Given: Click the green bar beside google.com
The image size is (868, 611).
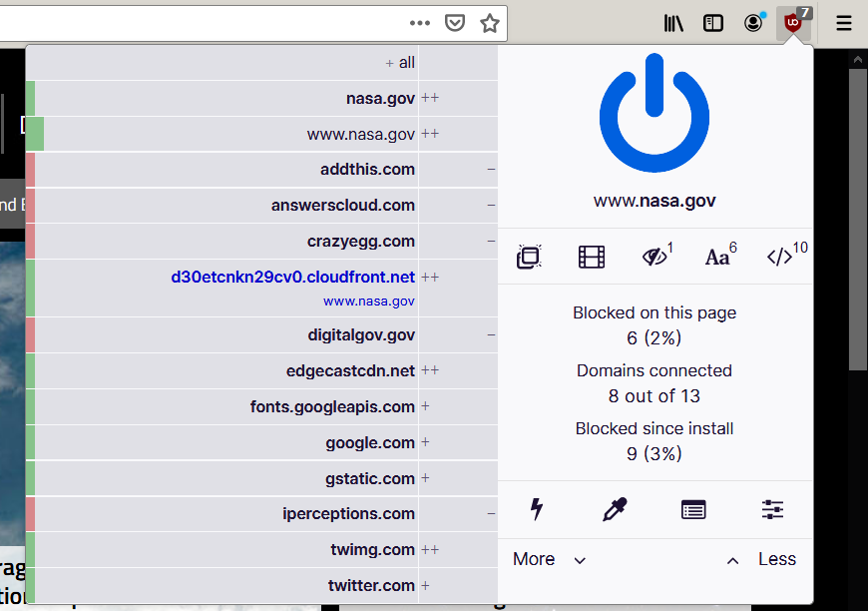Looking at the screenshot, I should click(31, 442).
